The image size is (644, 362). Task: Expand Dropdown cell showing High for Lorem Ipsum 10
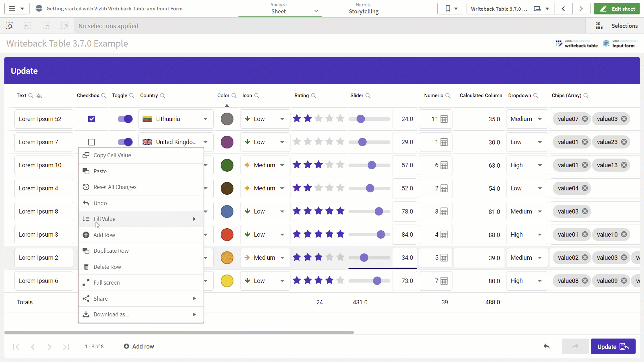coord(527,165)
